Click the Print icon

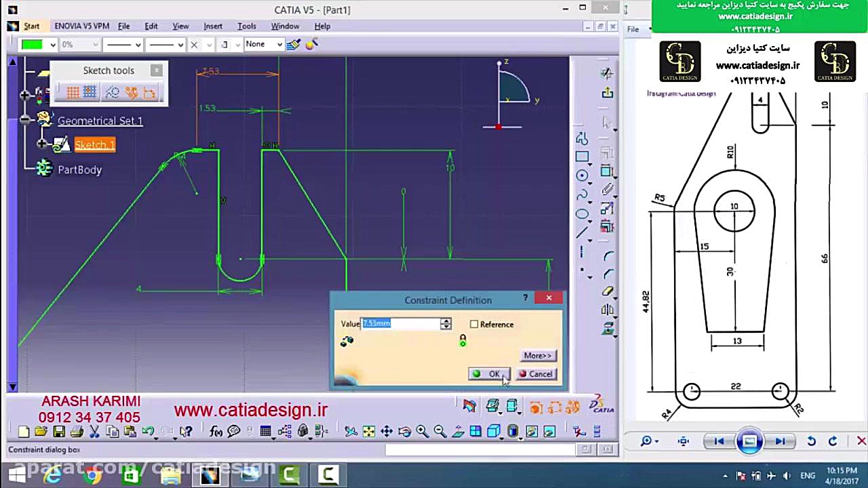tap(77, 432)
